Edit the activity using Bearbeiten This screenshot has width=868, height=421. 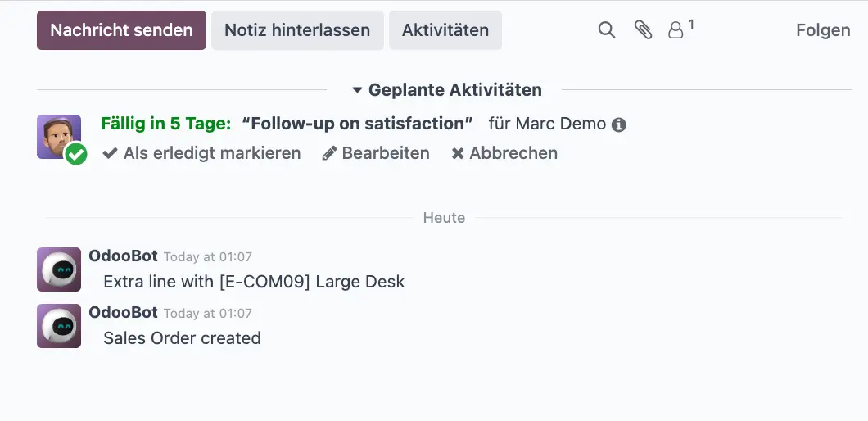tap(376, 153)
